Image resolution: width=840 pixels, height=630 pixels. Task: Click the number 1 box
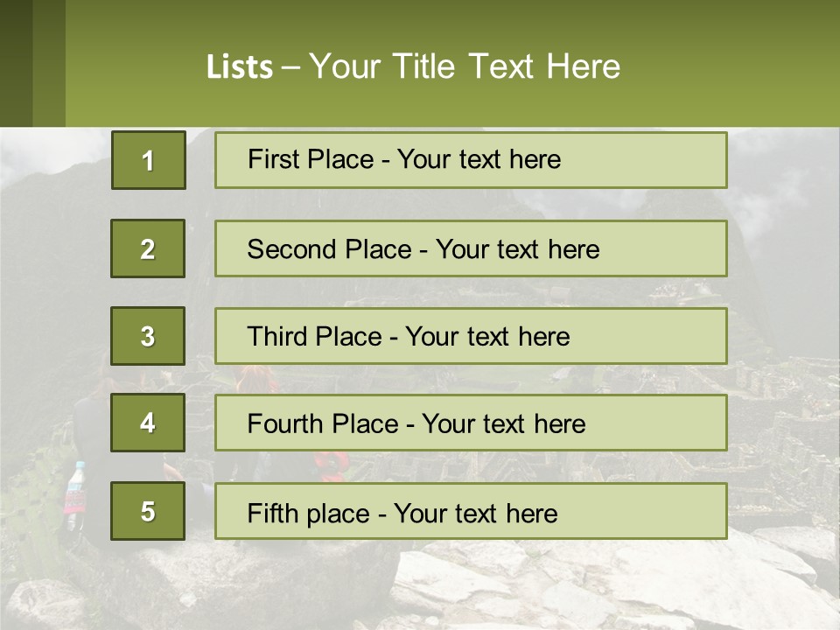coord(148,160)
